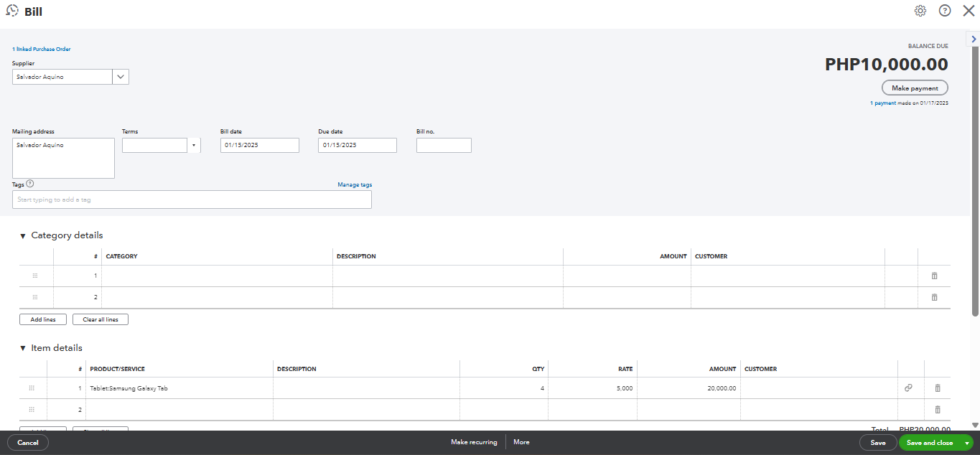Open the settings gear icon
This screenshot has width=980, height=455.
(920, 11)
